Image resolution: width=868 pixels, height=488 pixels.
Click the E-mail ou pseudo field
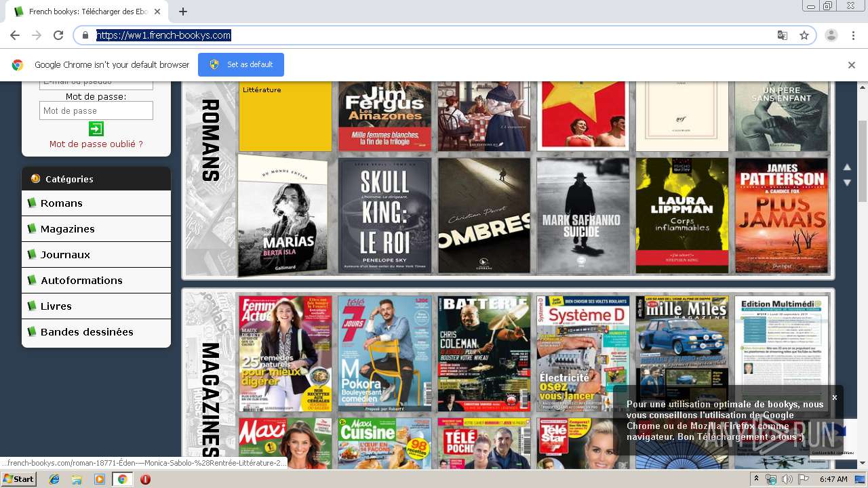[x=96, y=84]
